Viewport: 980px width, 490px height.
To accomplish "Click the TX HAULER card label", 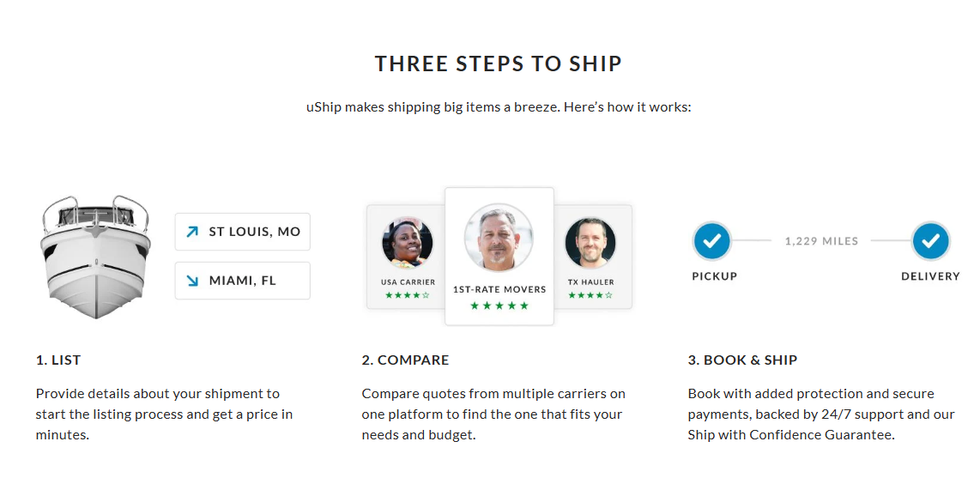I will click(590, 281).
